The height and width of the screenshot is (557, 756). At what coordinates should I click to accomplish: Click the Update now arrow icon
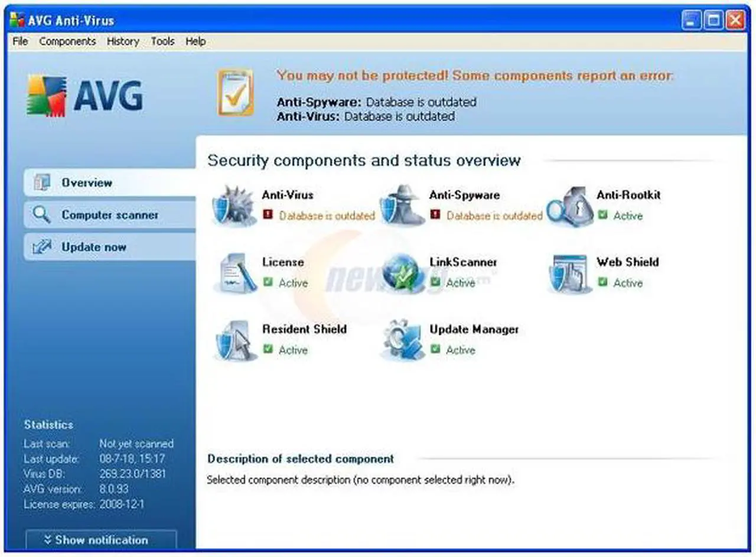click(x=42, y=247)
